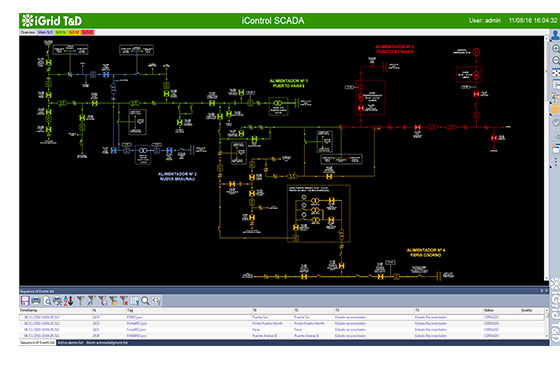Open the green substation tab
The image size is (560, 374).
pyautogui.click(x=61, y=33)
